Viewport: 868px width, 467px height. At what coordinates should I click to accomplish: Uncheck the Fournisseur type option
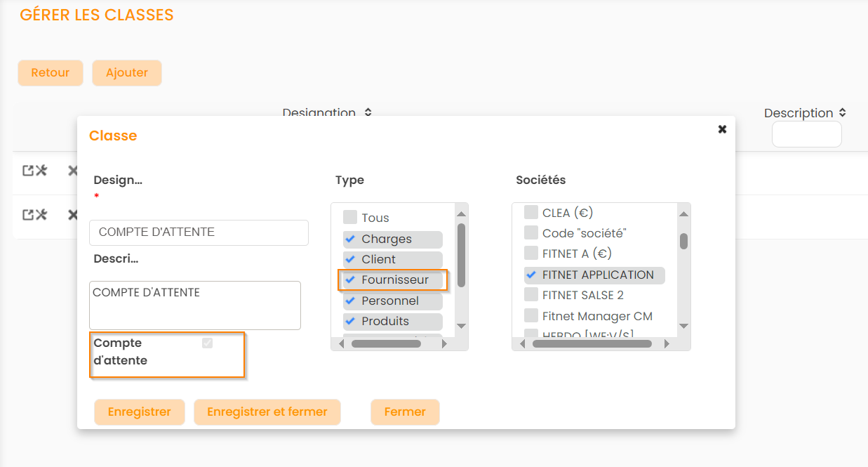(350, 280)
